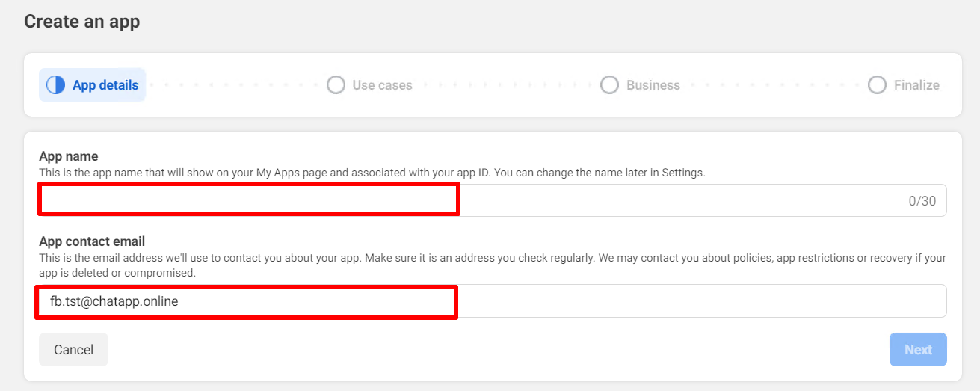Go to the Use cases step label
This screenshot has height=391, width=980.
pos(382,85)
